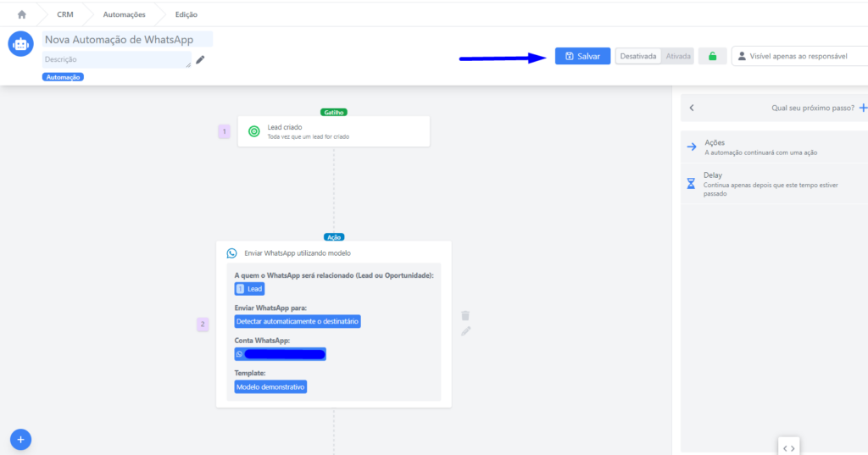This screenshot has height=455, width=868.
Task: Click the home icon in breadcrumb
Action: pyautogui.click(x=21, y=14)
